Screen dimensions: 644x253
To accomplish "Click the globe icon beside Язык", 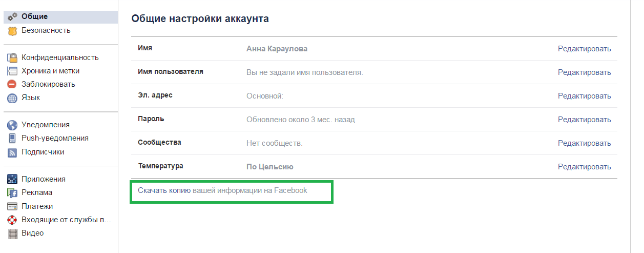I will point(12,98).
